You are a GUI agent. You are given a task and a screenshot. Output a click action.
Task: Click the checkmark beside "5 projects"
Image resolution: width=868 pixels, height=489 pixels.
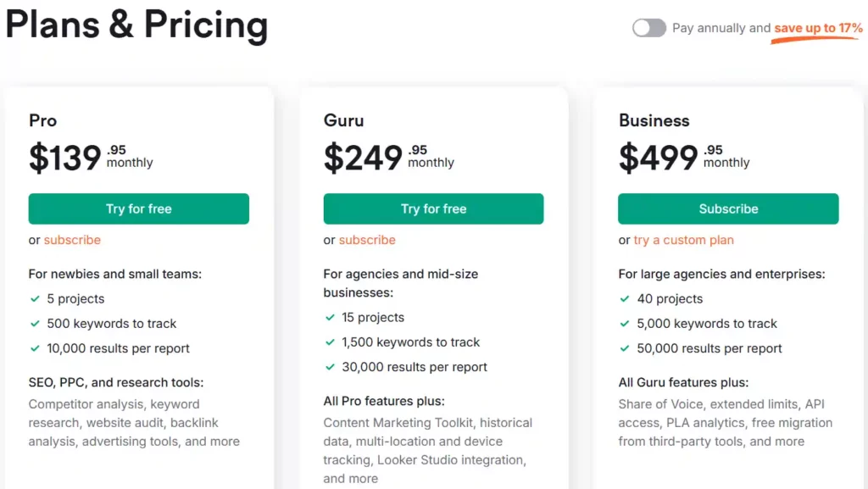(36, 299)
